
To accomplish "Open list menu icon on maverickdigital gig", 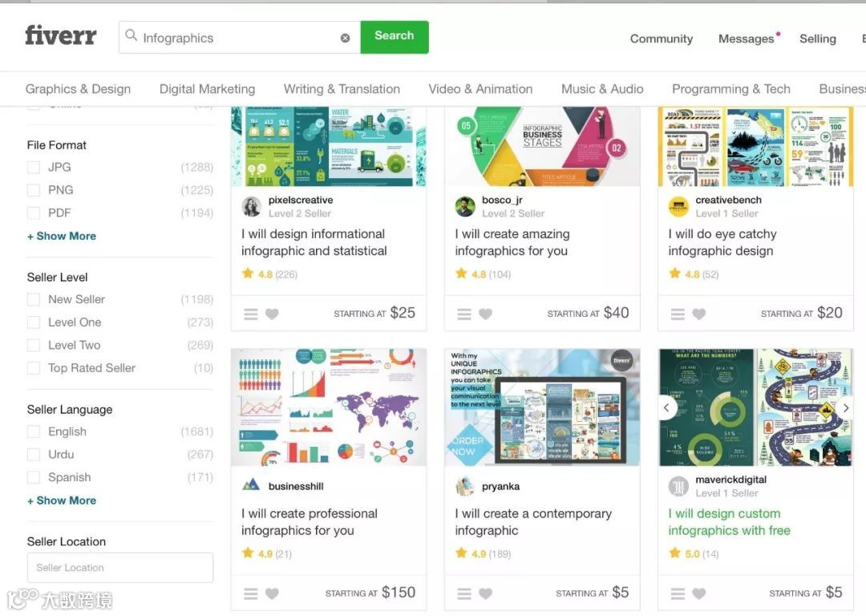I will coord(678,594).
